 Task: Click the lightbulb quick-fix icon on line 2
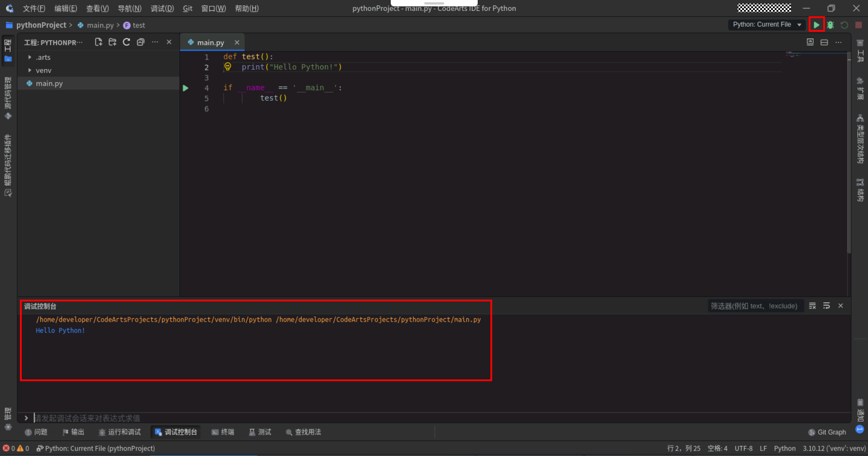coord(228,67)
